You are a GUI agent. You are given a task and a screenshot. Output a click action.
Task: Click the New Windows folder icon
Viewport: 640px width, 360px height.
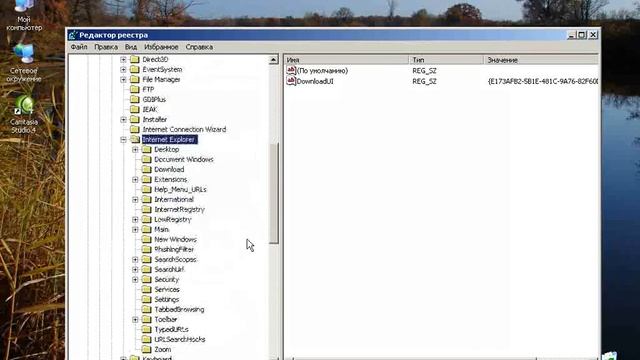tap(147, 239)
